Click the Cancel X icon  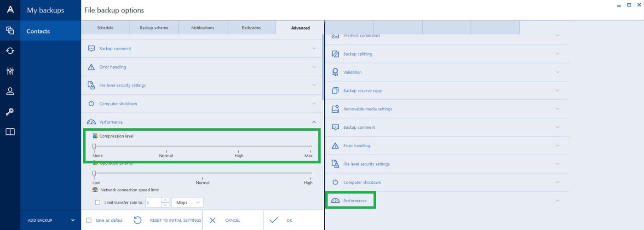click(x=213, y=220)
